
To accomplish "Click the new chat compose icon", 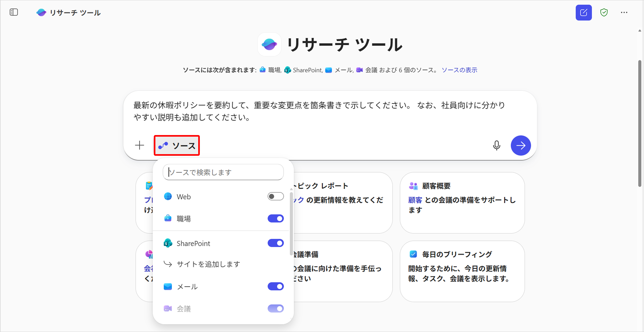I will coord(583,13).
